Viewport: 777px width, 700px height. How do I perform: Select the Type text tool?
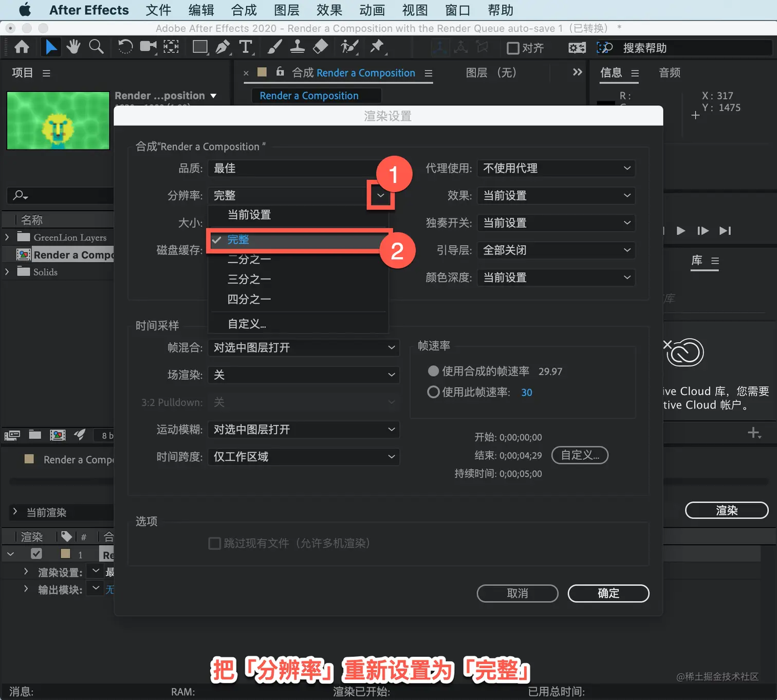point(246,47)
